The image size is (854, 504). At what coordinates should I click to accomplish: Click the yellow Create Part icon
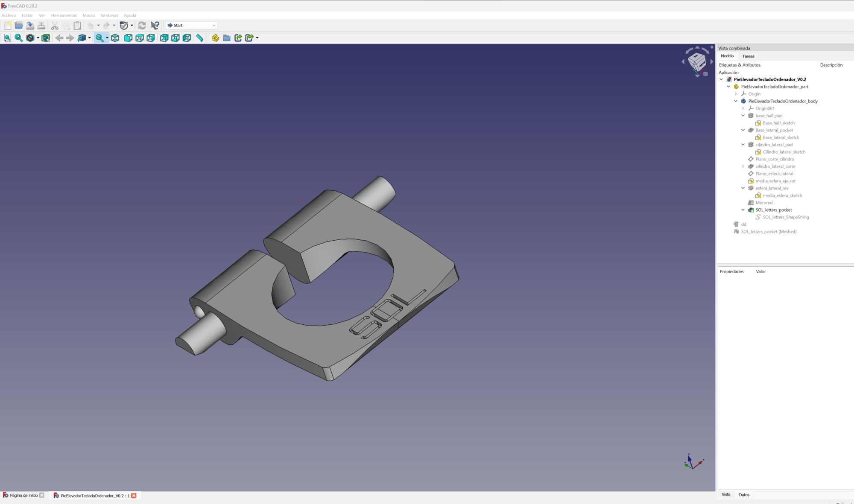coord(216,38)
